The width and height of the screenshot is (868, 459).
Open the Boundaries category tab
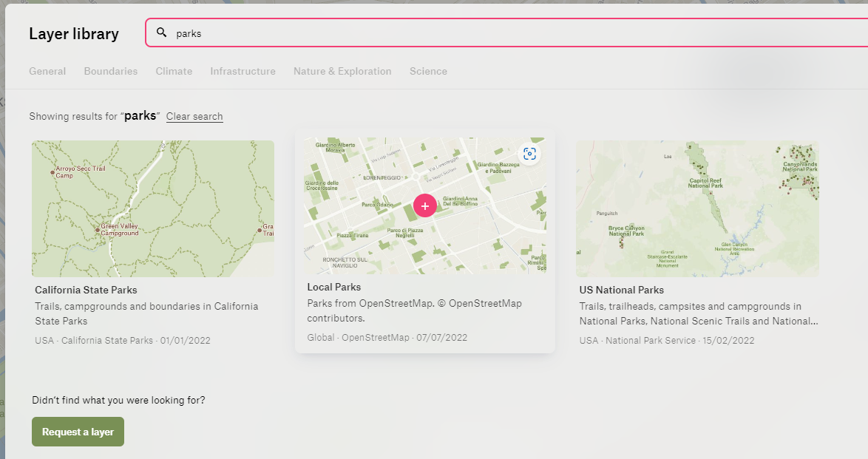point(111,72)
